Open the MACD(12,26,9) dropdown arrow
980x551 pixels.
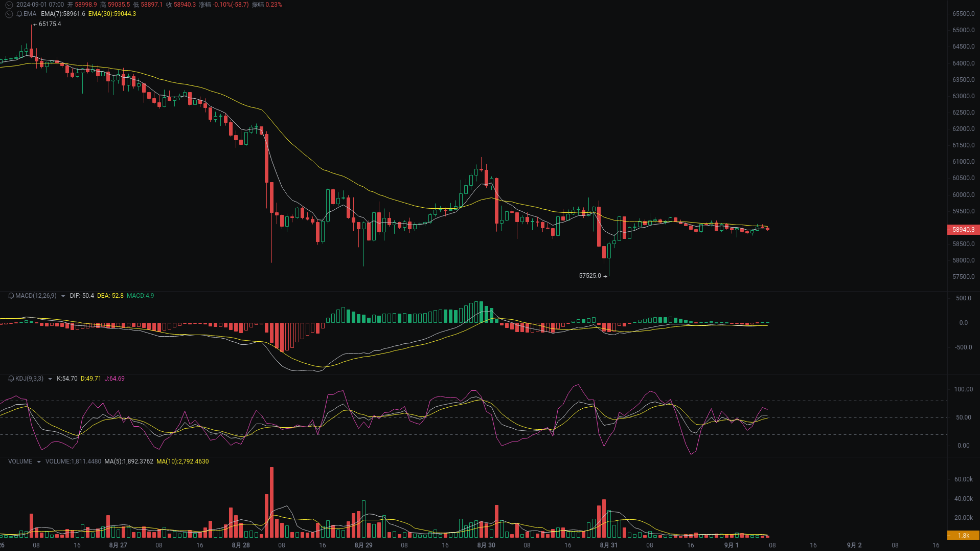[x=63, y=296]
